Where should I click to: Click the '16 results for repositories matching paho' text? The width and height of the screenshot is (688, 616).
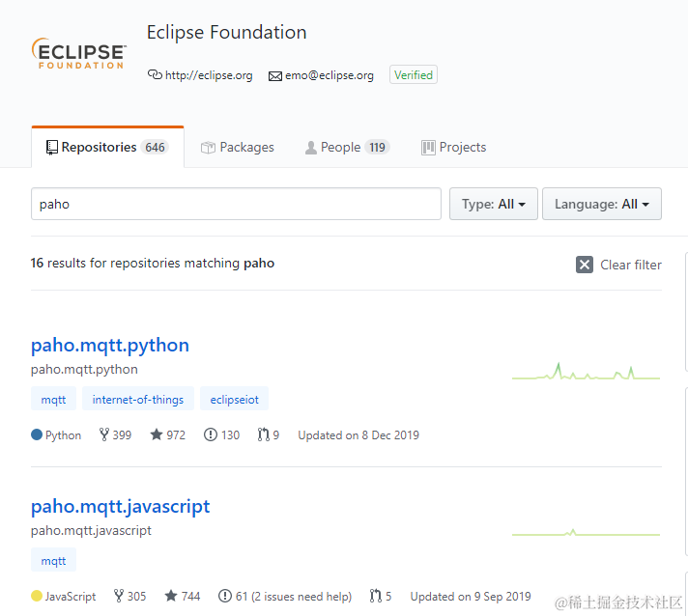(153, 263)
